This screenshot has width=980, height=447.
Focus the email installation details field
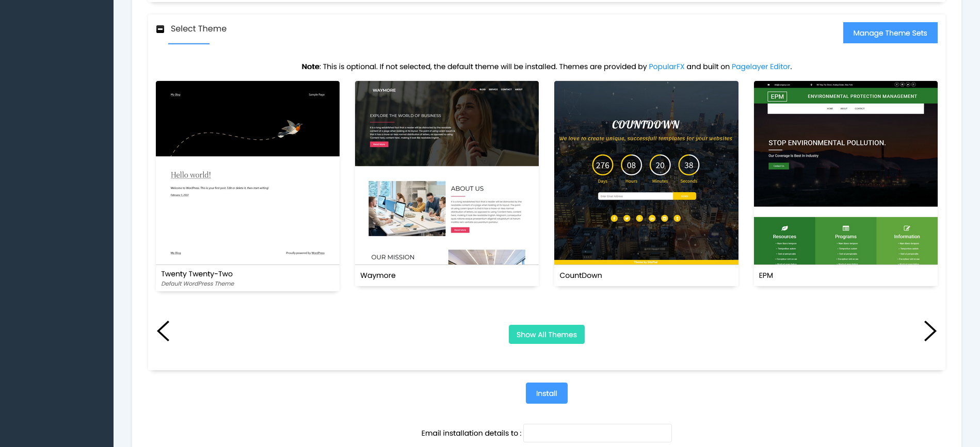[x=597, y=433]
